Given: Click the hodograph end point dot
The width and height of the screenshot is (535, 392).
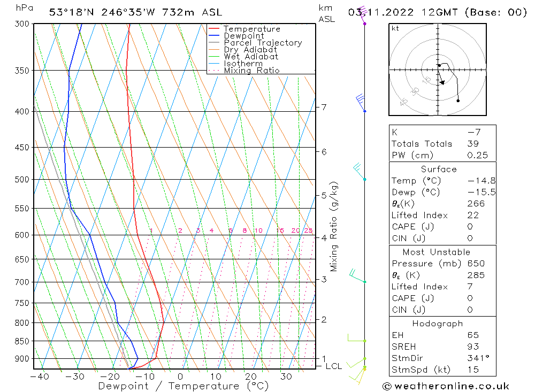Looking at the screenshot, I should (458, 101).
